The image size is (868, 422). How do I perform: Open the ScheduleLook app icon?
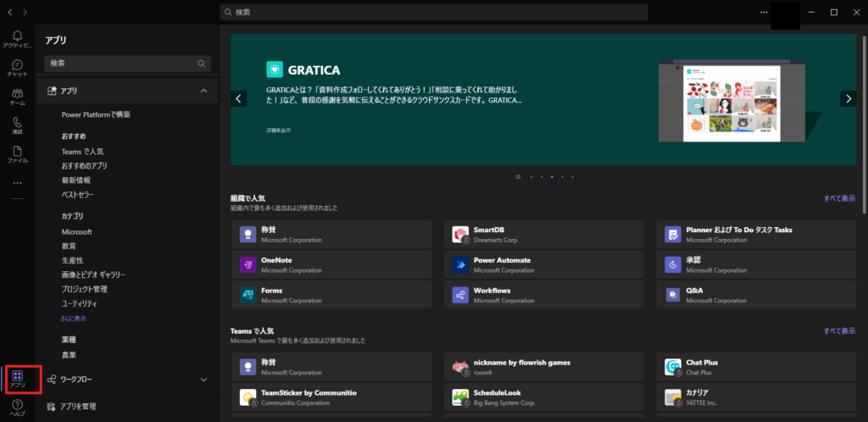460,397
